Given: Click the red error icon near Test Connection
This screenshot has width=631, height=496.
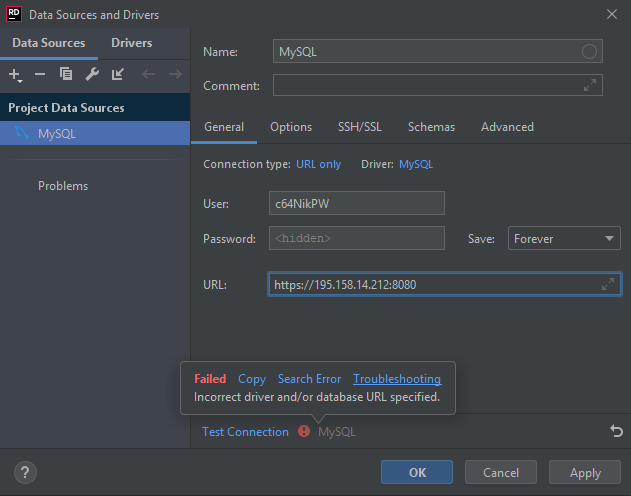Looking at the screenshot, I should point(304,431).
